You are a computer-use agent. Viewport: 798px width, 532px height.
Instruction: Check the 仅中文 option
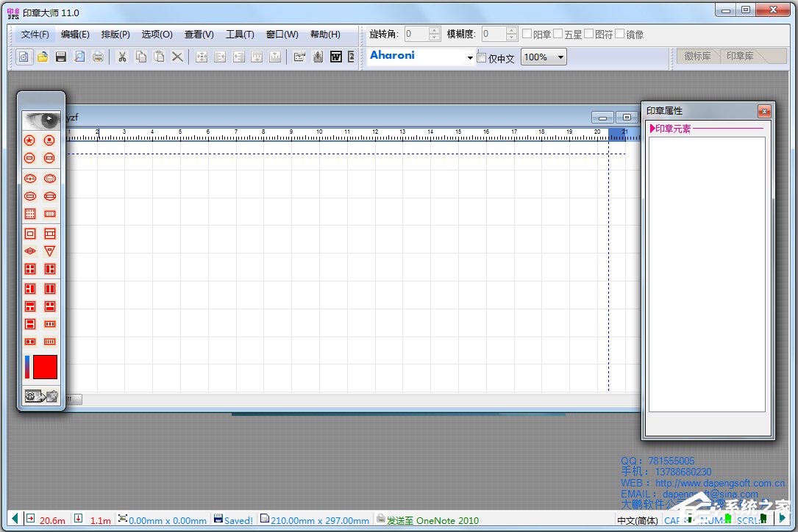point(482,58)
